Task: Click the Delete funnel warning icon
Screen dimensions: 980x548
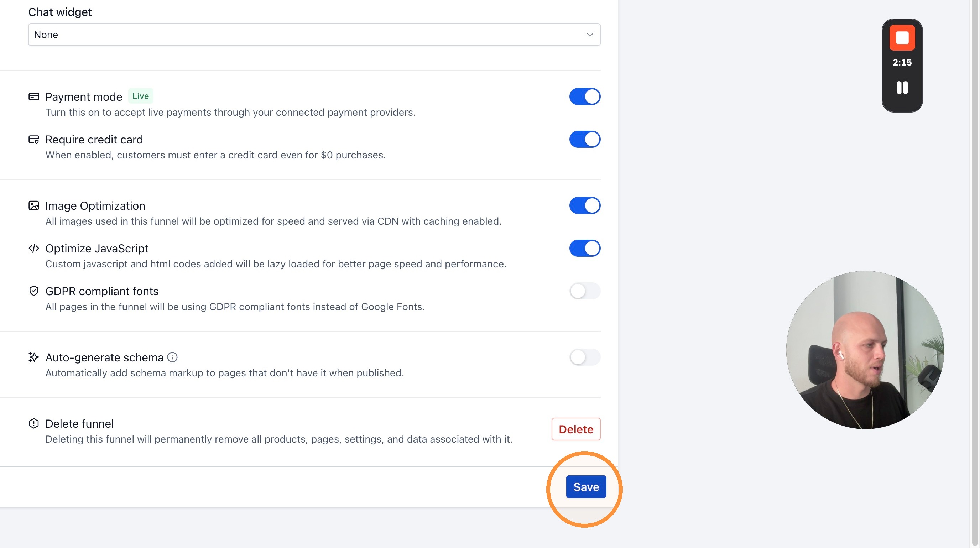Action: click(34, 423)
